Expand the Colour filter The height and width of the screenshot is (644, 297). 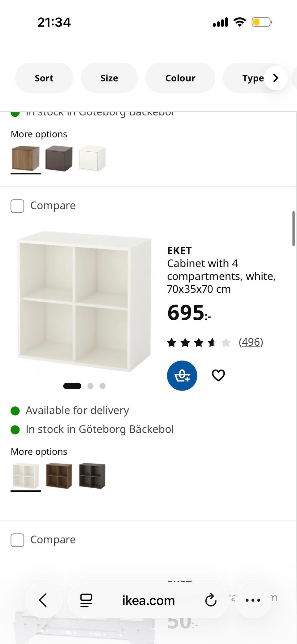coord(180,78)
